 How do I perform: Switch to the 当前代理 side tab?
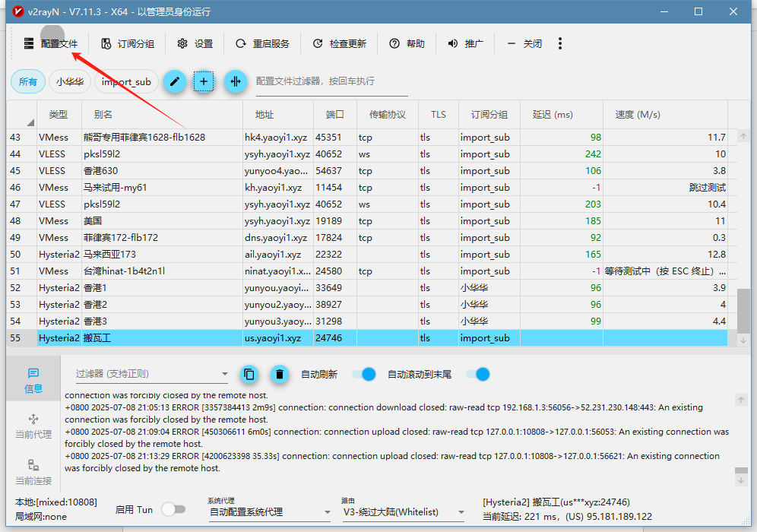coord(33,426)
